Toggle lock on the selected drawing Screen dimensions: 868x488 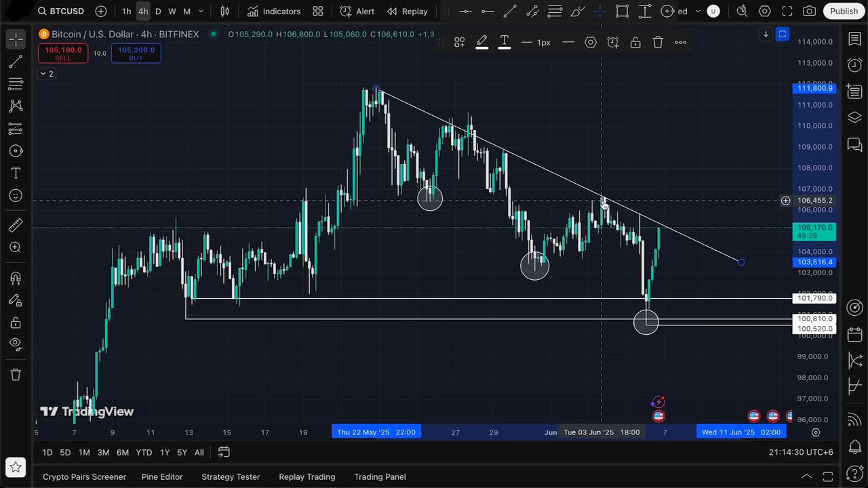pyautogui.click(x=635, y=42)
